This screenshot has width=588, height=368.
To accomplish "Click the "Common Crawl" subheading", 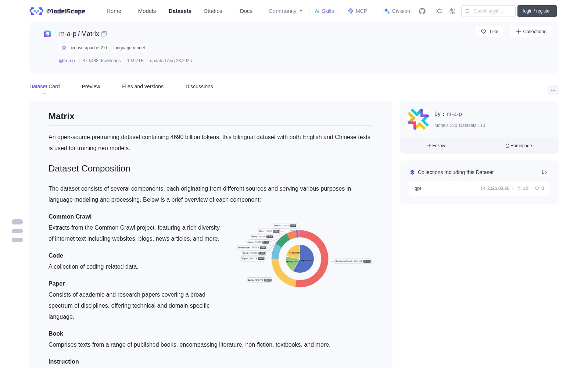I will 70,217.
